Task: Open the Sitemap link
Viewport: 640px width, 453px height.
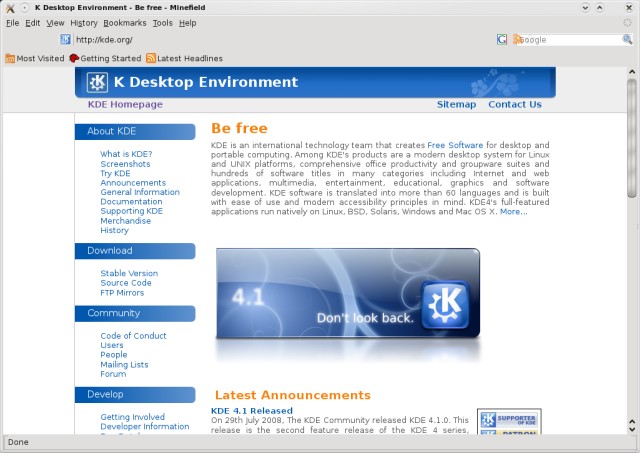Action: click(x=456, y=104)
